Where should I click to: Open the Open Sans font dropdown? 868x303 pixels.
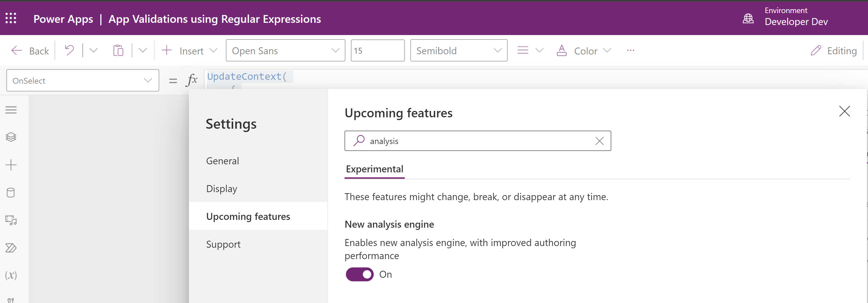click(x=285, y=51)
